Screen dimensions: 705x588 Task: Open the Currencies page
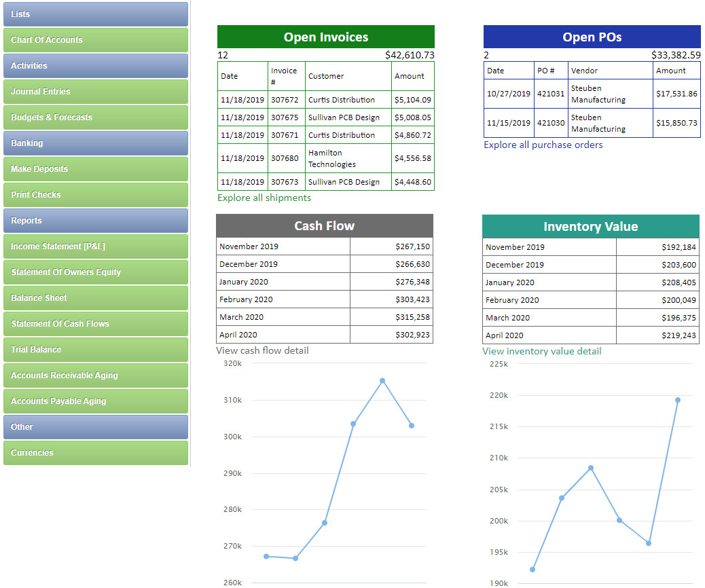coord(95,453)
